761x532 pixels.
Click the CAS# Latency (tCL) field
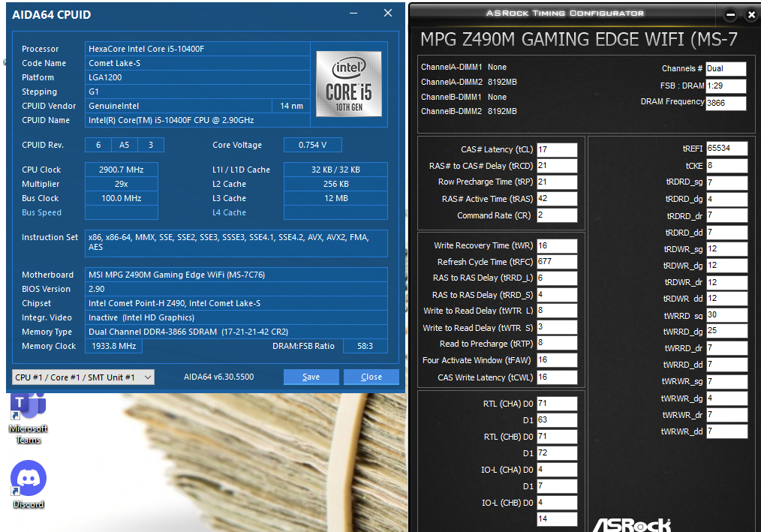pos(557,149)
